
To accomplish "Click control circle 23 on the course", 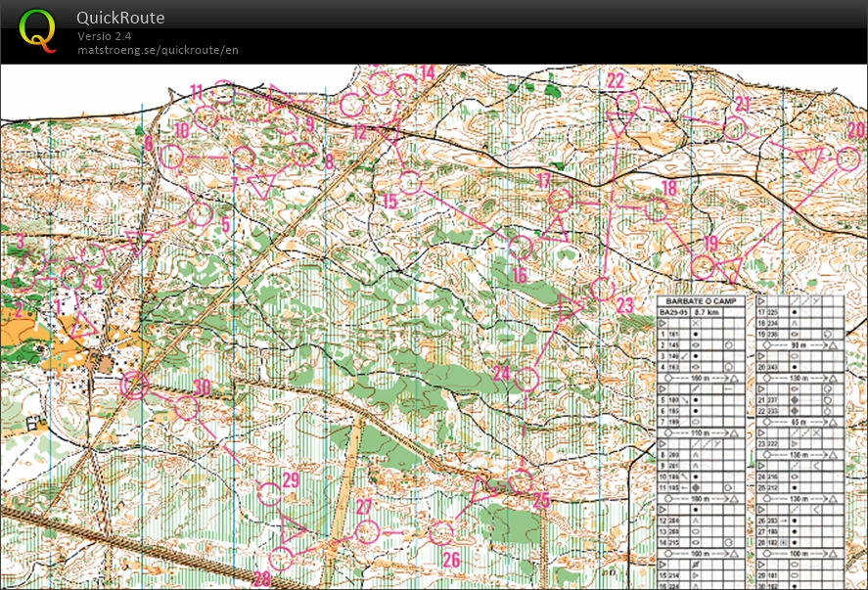I will [602, 289].
